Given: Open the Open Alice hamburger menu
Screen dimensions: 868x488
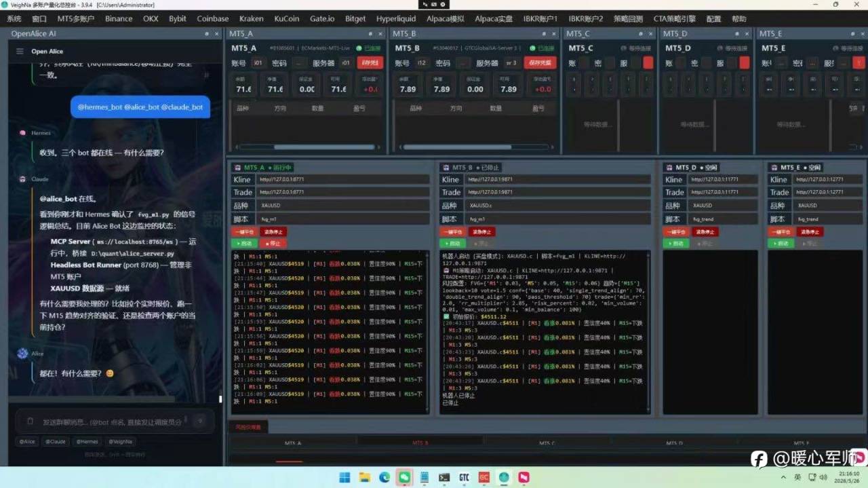Looking at the screenshot, I should pos(20,52).
